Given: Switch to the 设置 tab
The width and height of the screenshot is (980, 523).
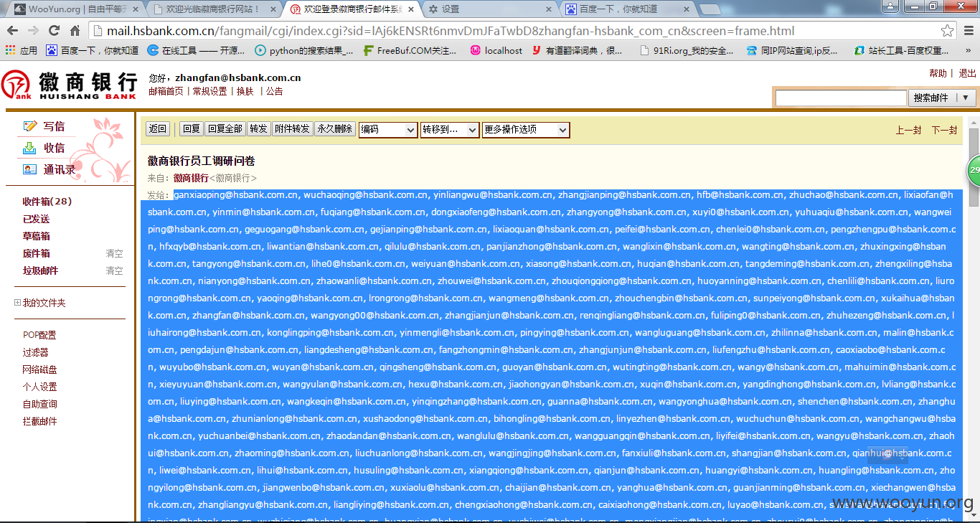Looking at the screenshot, I should point(488,9).
